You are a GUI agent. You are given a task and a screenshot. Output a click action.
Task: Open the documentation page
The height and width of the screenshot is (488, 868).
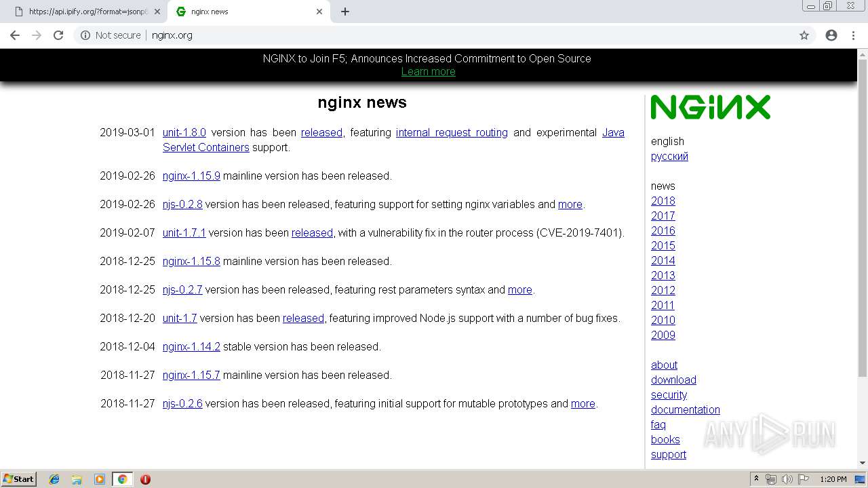[x=686, y=410]
